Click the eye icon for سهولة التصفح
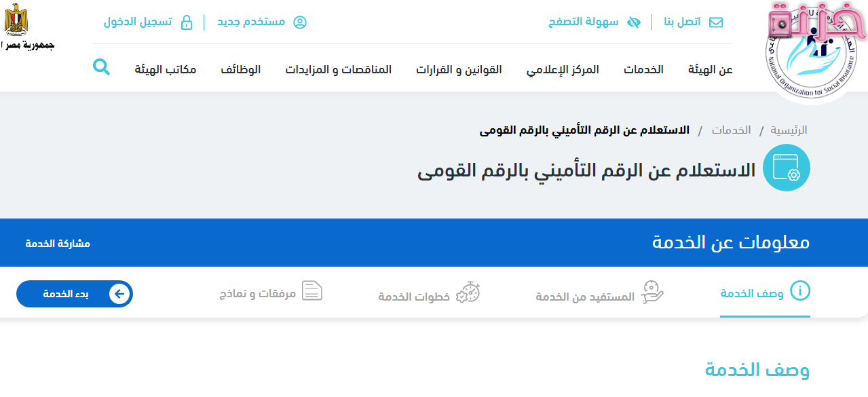Image resolution: width=868 pixels, height=397 pixels. pos(634,22)
